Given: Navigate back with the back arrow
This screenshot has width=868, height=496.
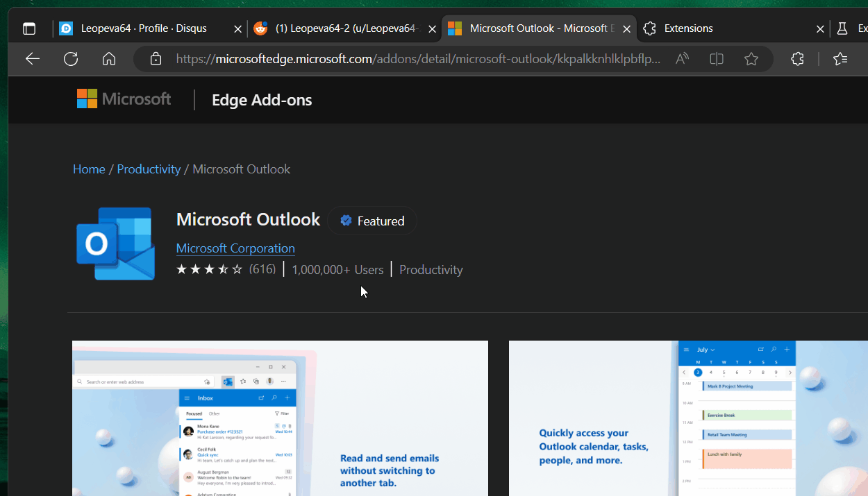Looking at the screenshot, I should (32, 59).
